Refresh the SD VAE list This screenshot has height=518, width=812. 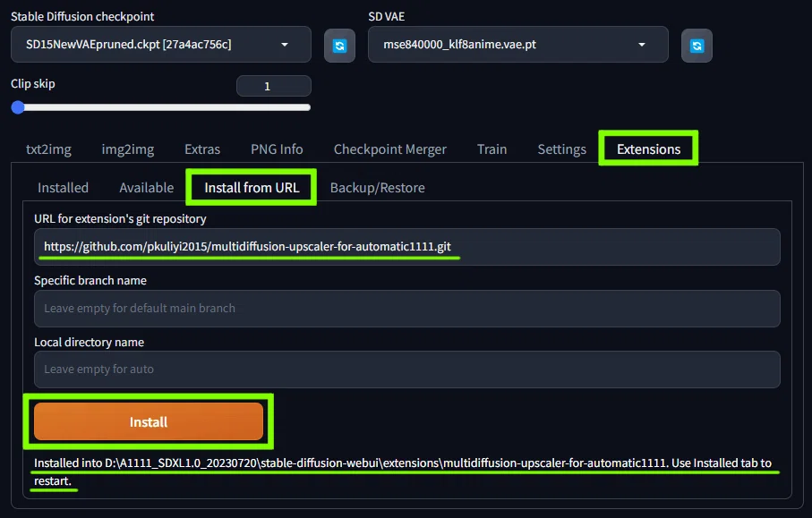pyautogui.click(x=697, y=46)
